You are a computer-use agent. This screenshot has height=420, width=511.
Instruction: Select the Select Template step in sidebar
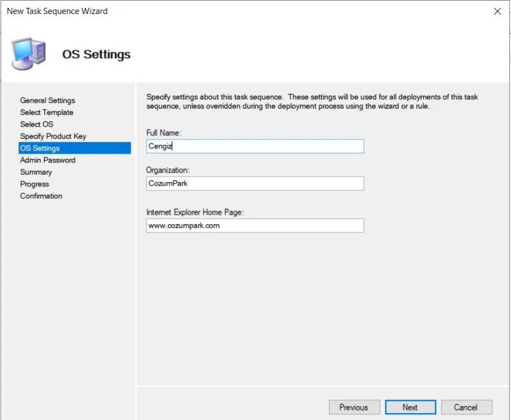point(46,113)
